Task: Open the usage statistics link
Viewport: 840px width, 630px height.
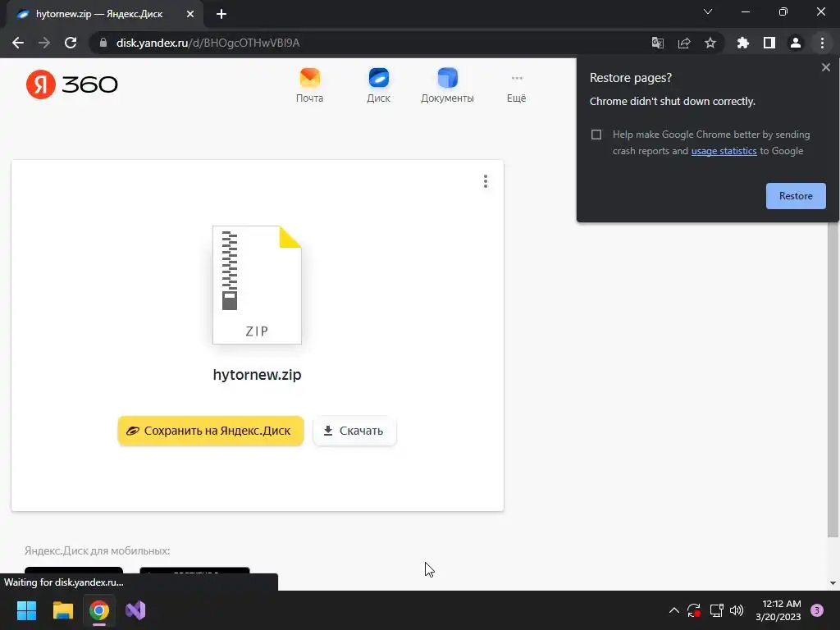Action: click(724, 151)
